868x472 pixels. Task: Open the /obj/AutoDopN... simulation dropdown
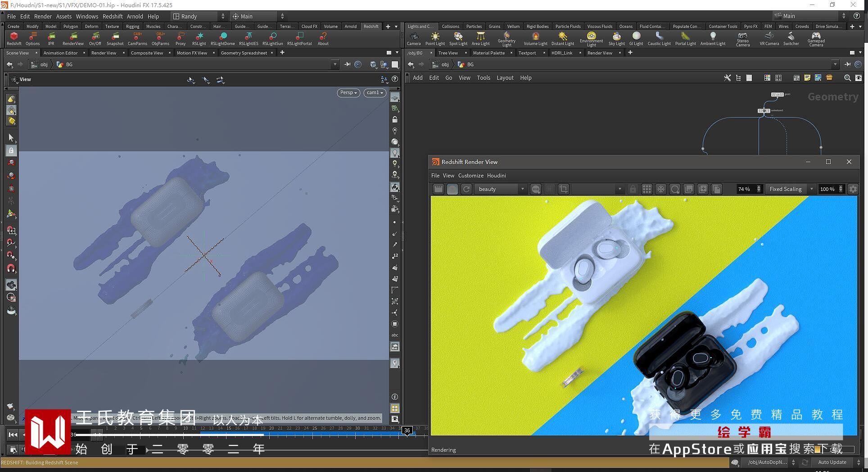click(771, 462)
